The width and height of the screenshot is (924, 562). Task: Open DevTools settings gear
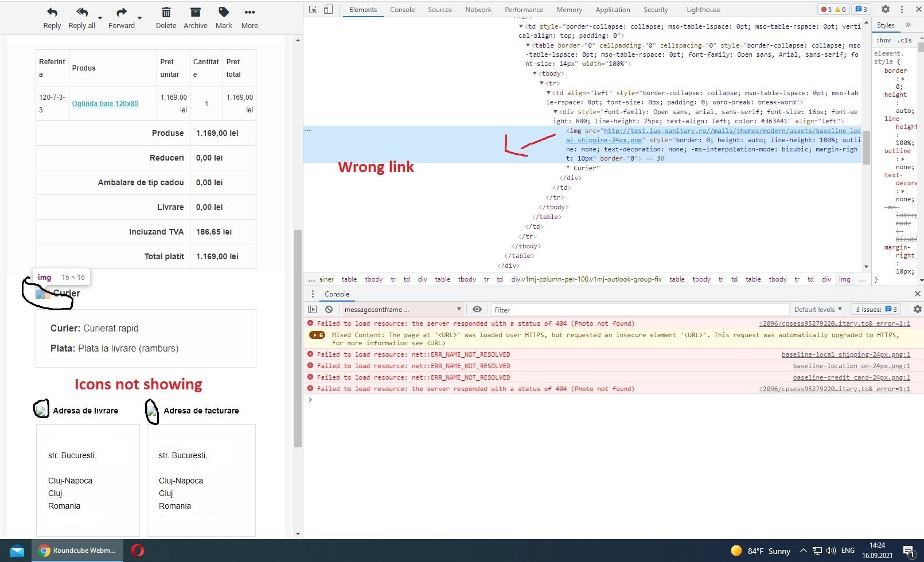coord(886,9)
